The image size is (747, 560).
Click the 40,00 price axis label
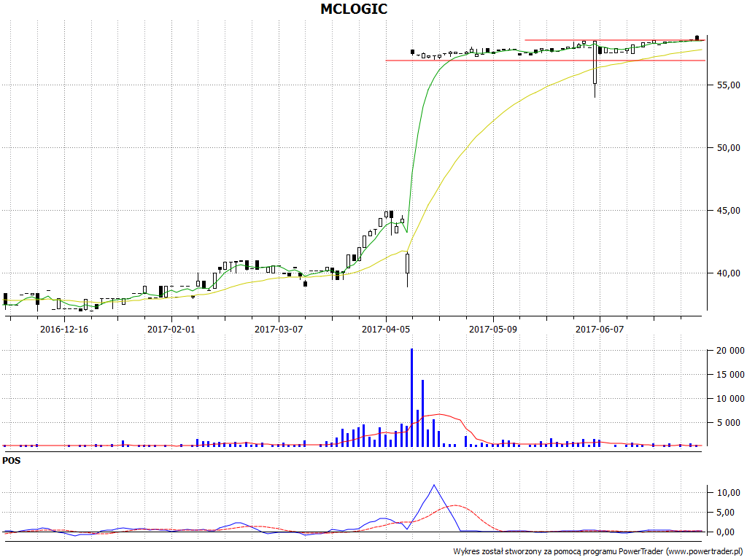729,273
